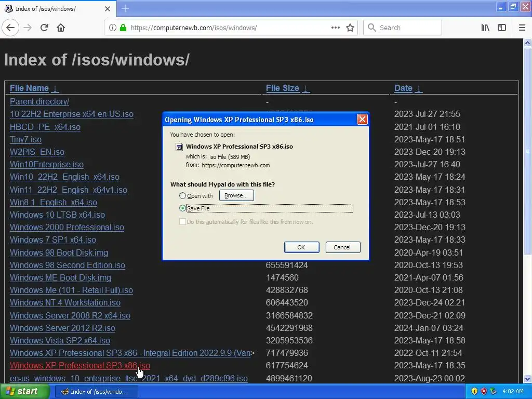Open the Tiny7.iso link
This screenshot has height=399, width=532.
coord(25,139)
